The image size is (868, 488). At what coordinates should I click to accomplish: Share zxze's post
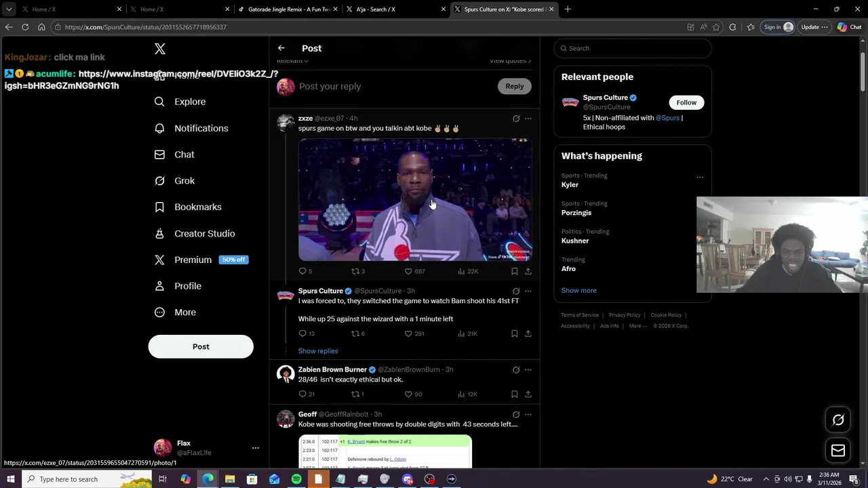click(528, 271)
